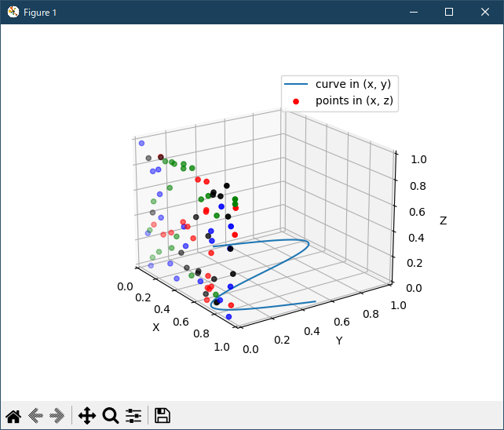Click the Figure 1 title text

click(x=40, y=13)
